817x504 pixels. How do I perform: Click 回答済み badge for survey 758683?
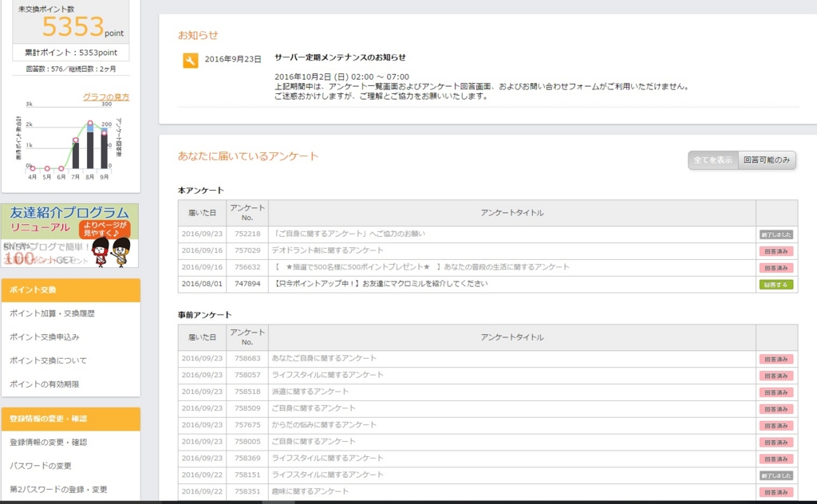[x=776, y=359]
